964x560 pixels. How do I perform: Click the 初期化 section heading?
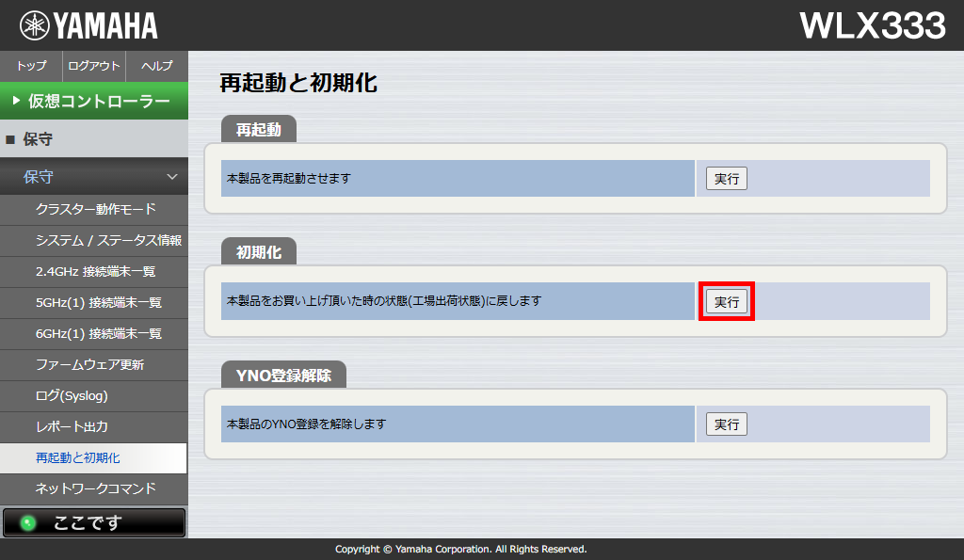point(258,252)
